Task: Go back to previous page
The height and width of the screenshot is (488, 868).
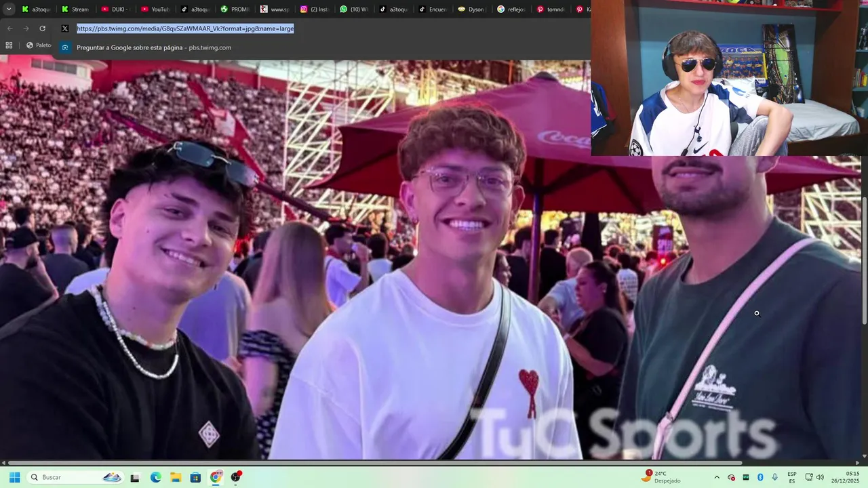Action: click(9, 28)
